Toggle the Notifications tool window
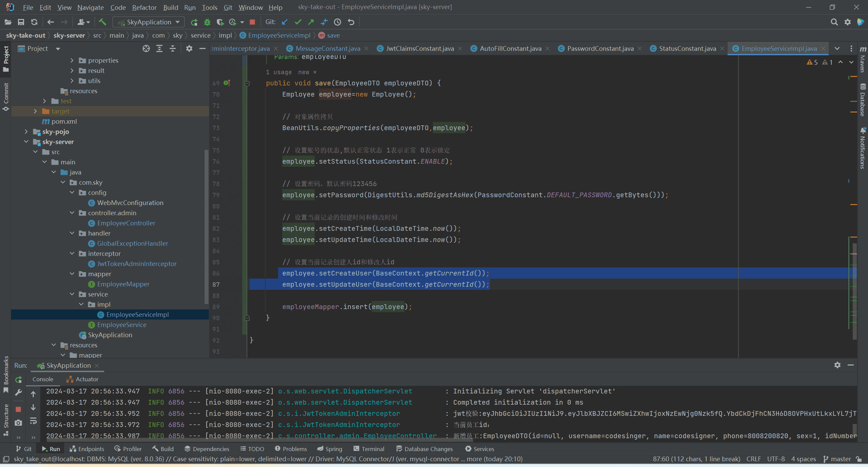This screenshot has width=868, height=467. [x=863, y=148]
